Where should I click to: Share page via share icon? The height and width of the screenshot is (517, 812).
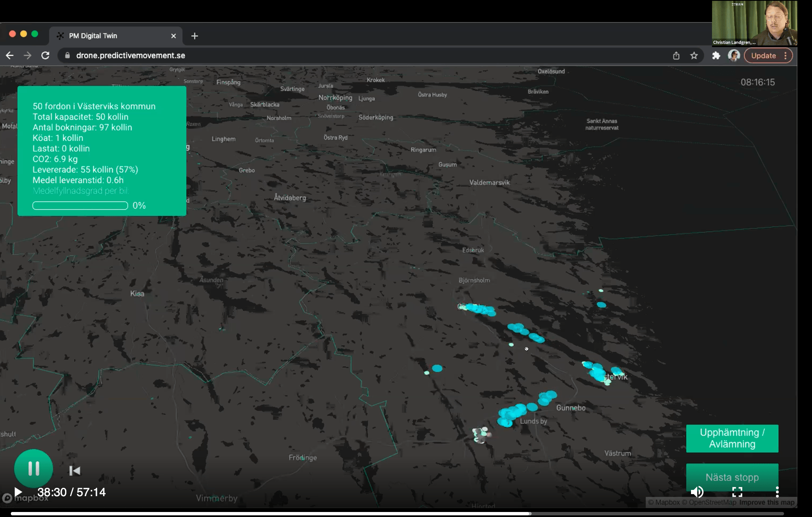[676, 55]
